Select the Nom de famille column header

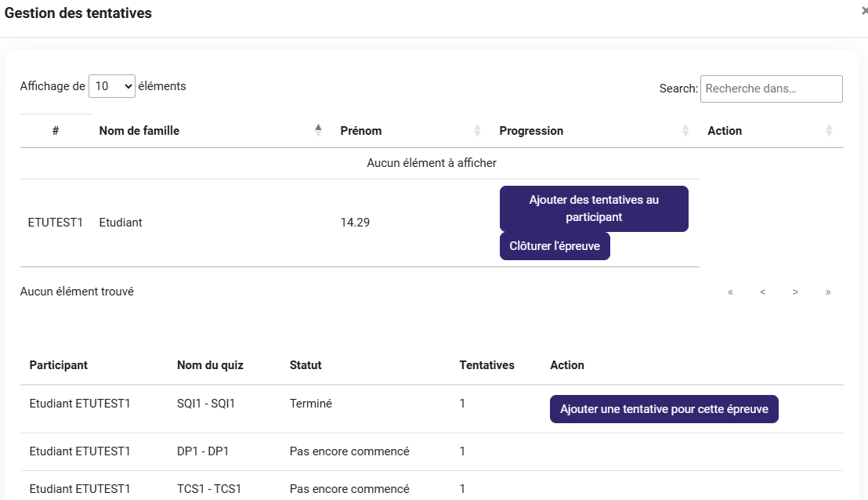click(x=139, y=131)
